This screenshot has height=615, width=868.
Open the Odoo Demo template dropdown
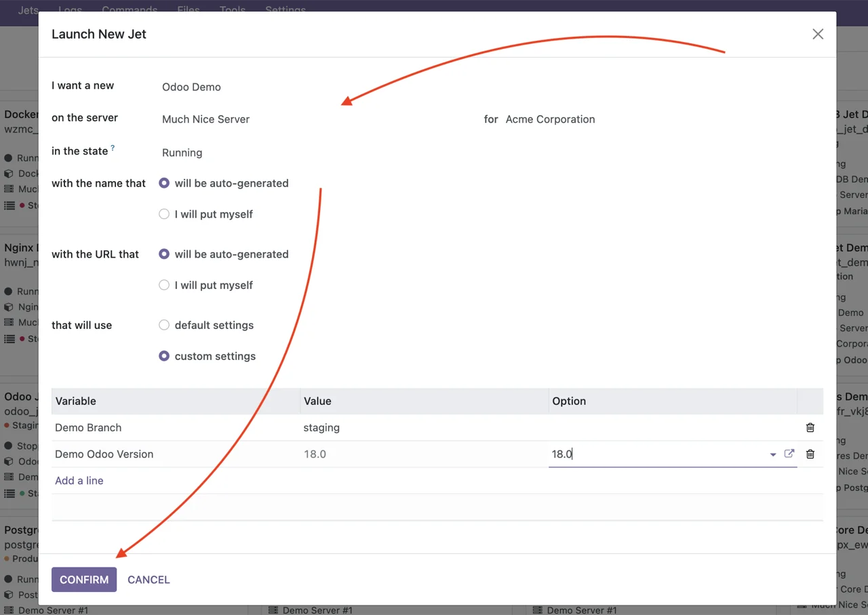[x=191, y=87]
